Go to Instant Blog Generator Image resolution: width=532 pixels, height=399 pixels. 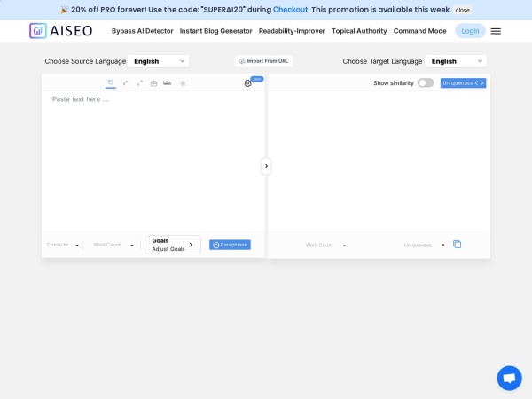click(215, 31)
